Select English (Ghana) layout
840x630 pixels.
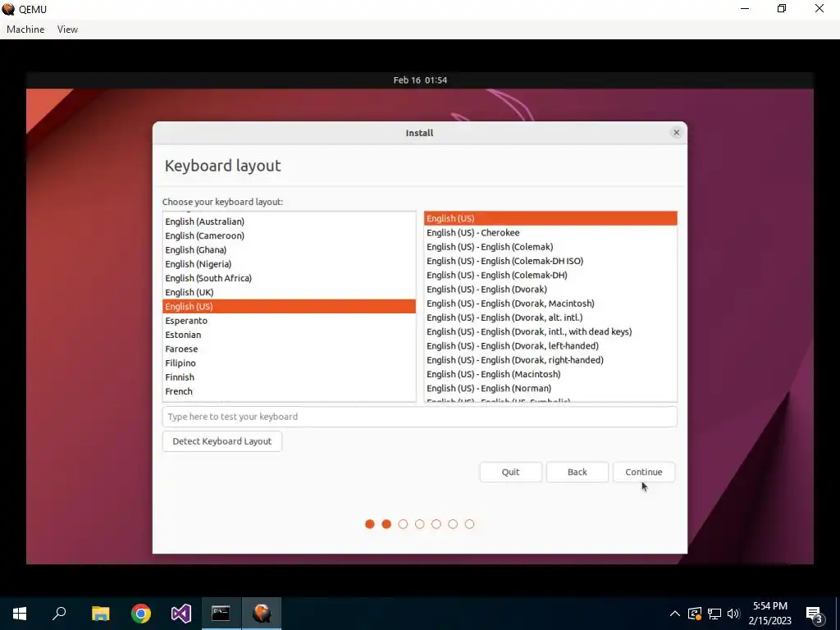[x=290, y=249]
